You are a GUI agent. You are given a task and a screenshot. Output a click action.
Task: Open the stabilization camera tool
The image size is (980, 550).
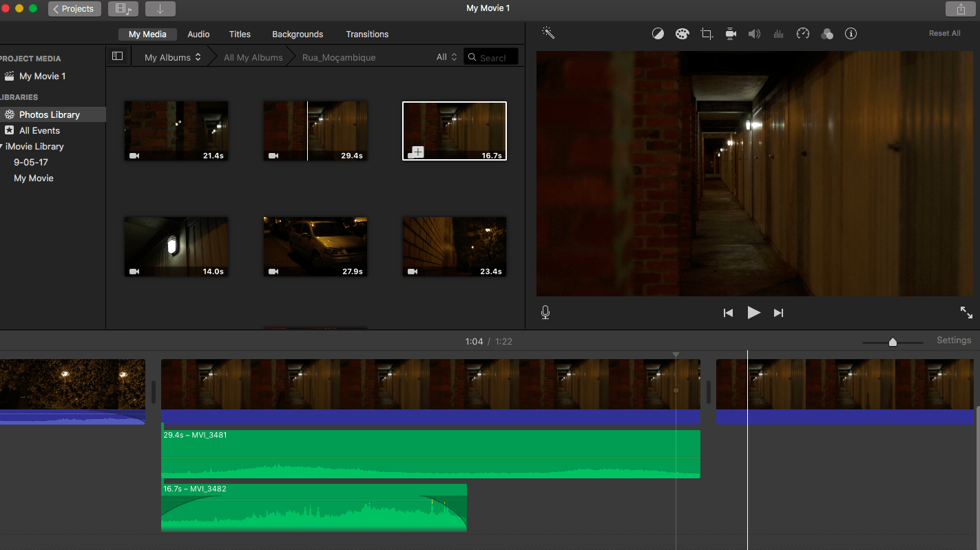731,34
